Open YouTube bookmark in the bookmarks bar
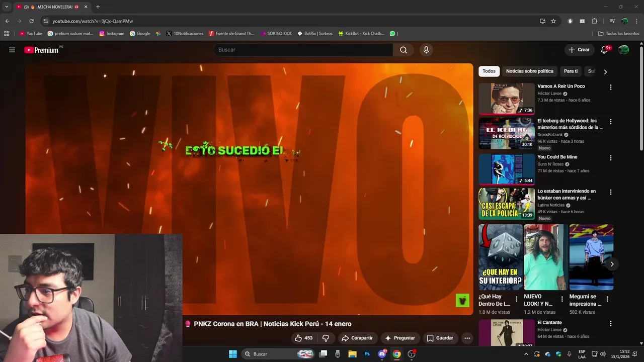This screenshot has width=644, height=362. (31, 34)
